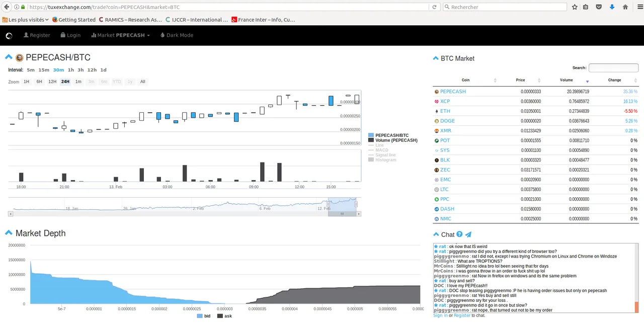Open the Getting Started bookmark

coord(73,20)
